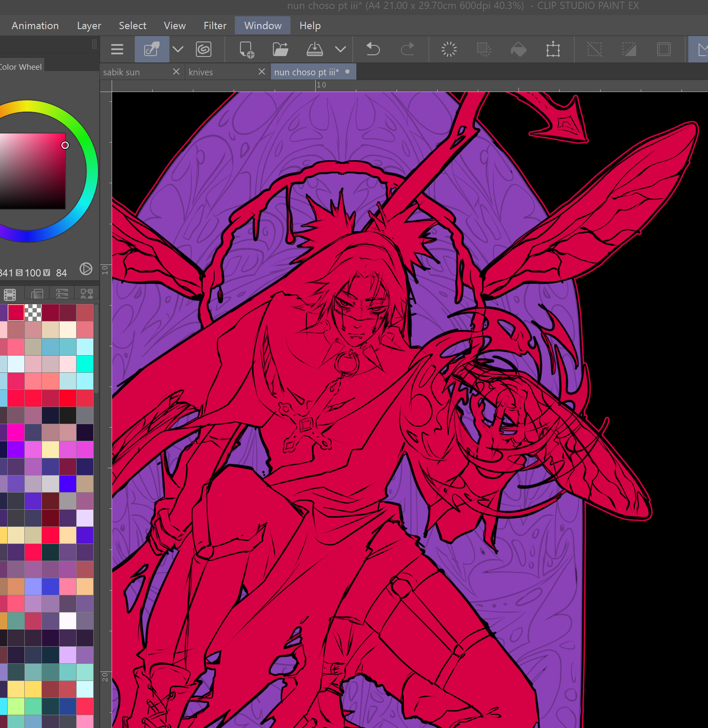Click the Save icon in command bar
The height and width of the screenshot is (728, 708).
tap(314, 50)
